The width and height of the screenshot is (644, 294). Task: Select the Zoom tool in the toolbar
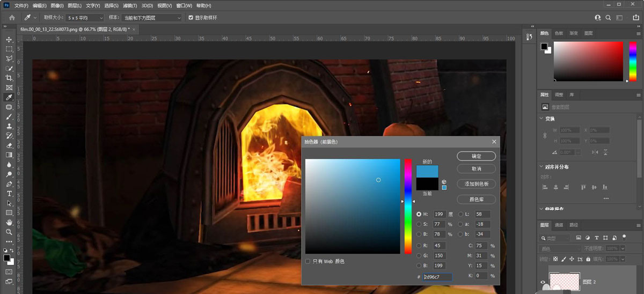(x=9, y=232)
